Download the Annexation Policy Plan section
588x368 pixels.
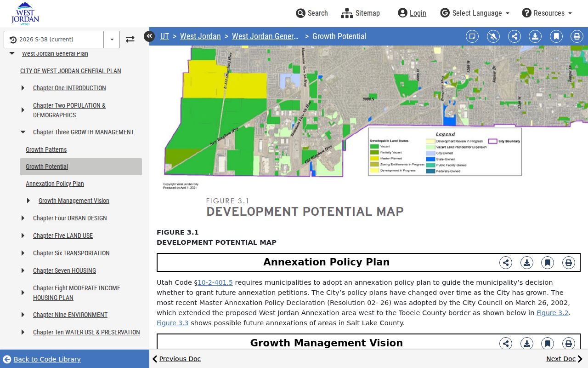527,263
